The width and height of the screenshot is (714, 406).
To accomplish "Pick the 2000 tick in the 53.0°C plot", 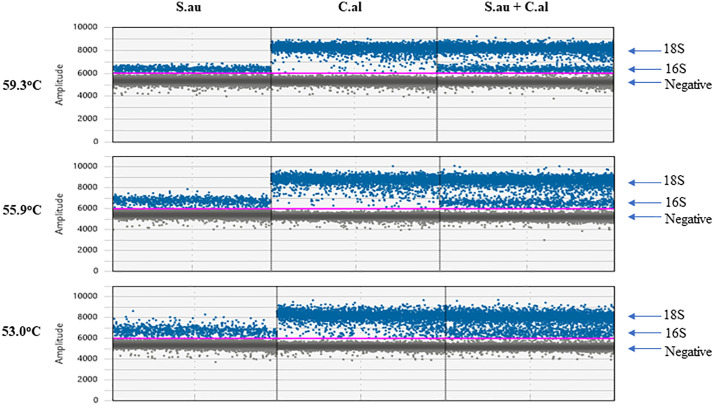I will pos(87,379).
